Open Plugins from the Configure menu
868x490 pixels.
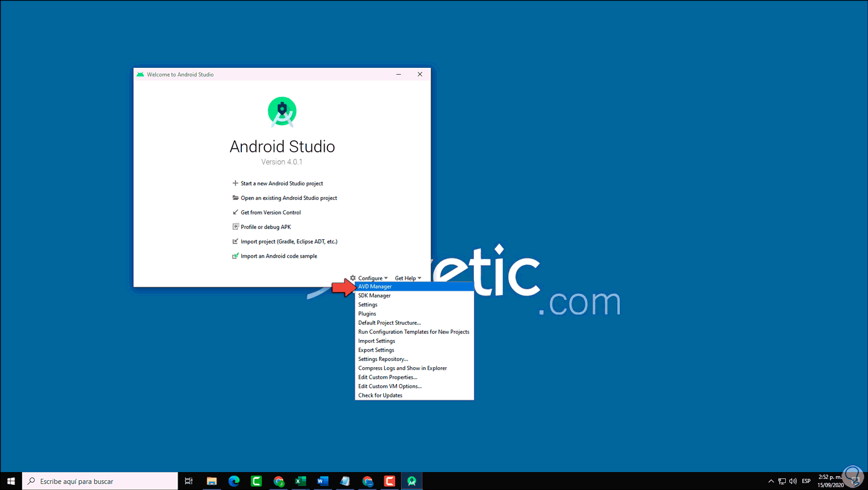coord(414,314)
